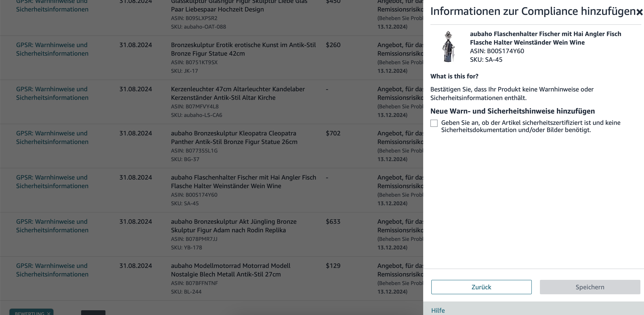This screenshot has height=315, width=644.
Task: Click the panel's product name heading
Action: pyautogui.click(x=545, y=38)
